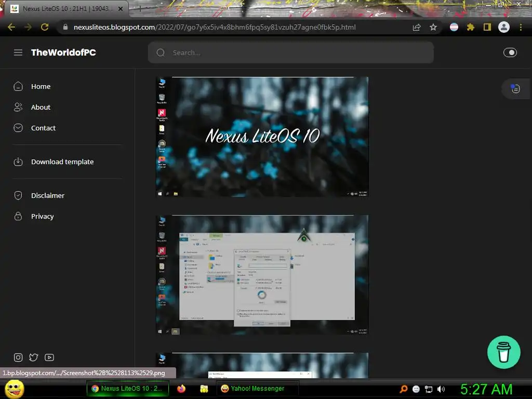Click the browser forward arrow
Screen dimensions: 532x399
tap(28, 27)
